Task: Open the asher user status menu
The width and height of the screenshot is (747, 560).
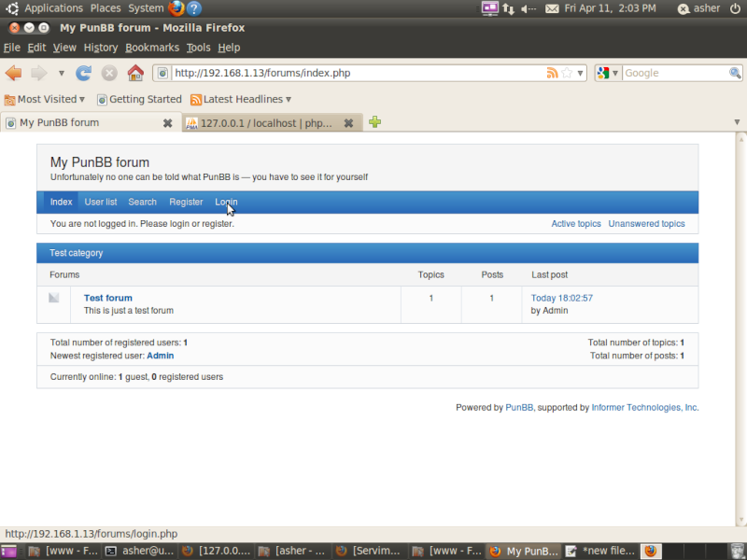Action: pos(698,8)
